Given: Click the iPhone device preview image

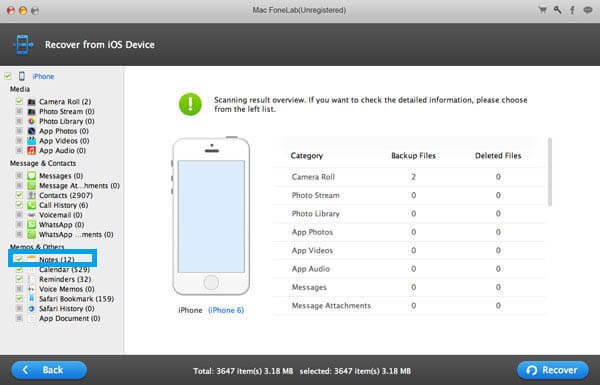Looking at the screenshot, I should pos(211,216).
